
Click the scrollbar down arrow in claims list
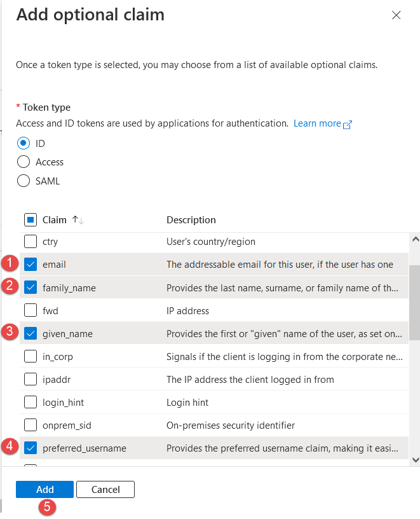[x=415, y=459]
